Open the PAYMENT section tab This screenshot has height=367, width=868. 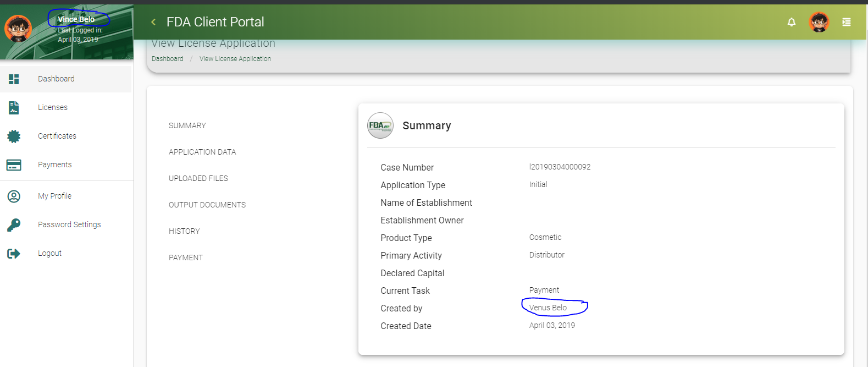186,258
